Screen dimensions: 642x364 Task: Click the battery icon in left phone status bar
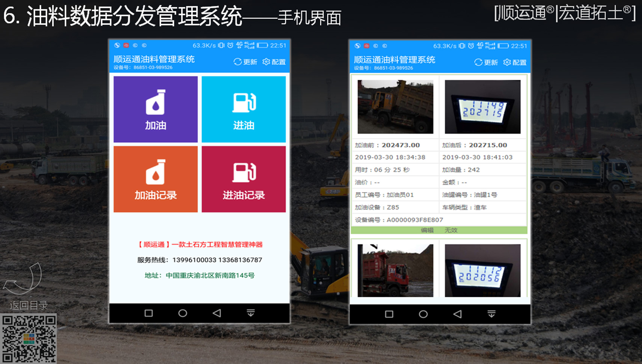(262, 45)
